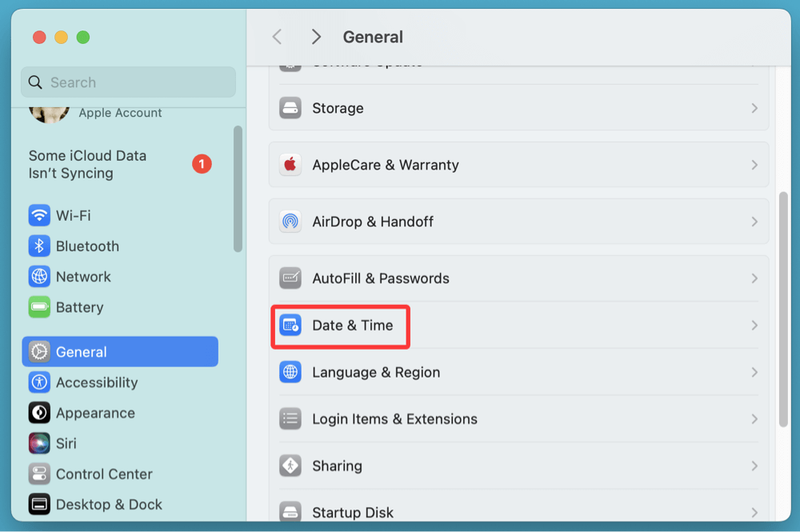Click the Control Center sidebar icon
This screenshot has width=800, height=532.
[38, 474]
